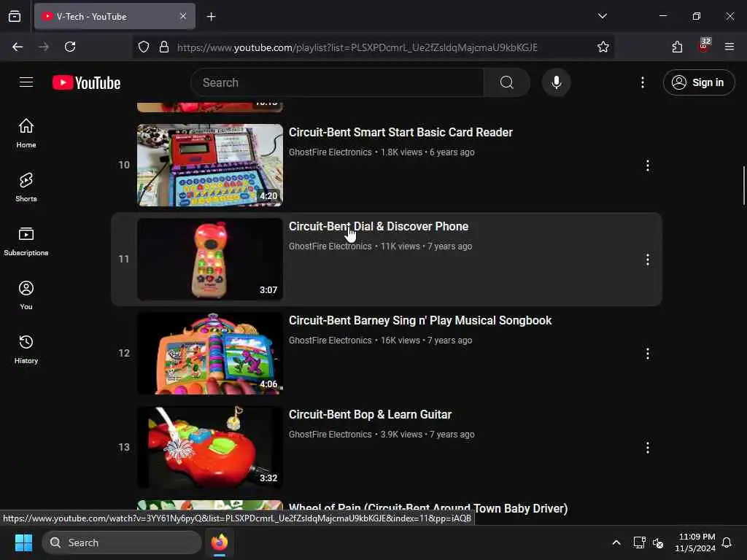Open options for Dial & Discover Phone video
The height and width of the screenshot is (560, 747).
(647, 260)
